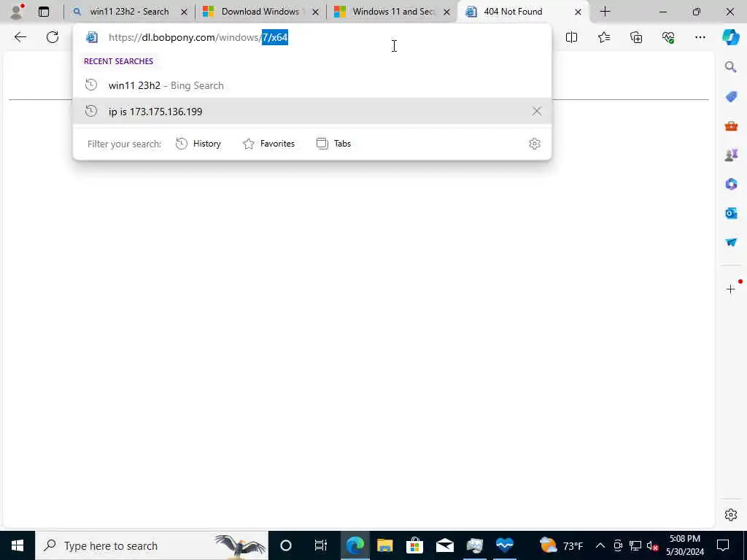View site information icon in address bar
747x560 pixels.
coord(92,37)
